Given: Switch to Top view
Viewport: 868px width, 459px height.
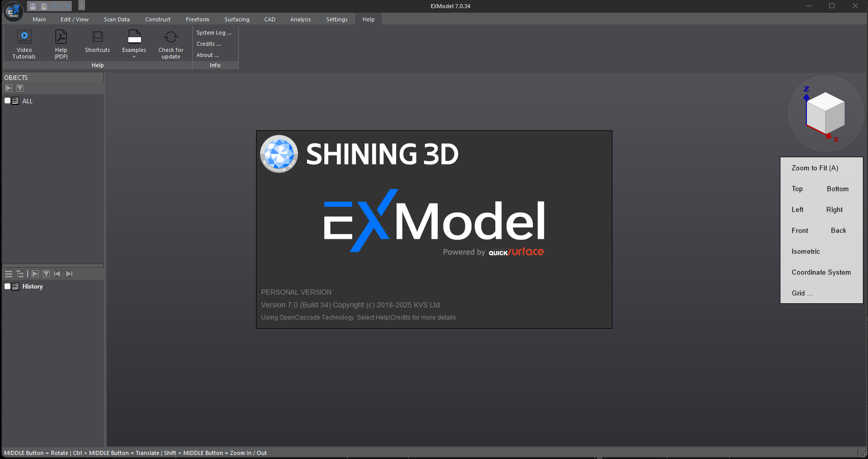Looking at the screenshot, I should [x=797, y=189].
